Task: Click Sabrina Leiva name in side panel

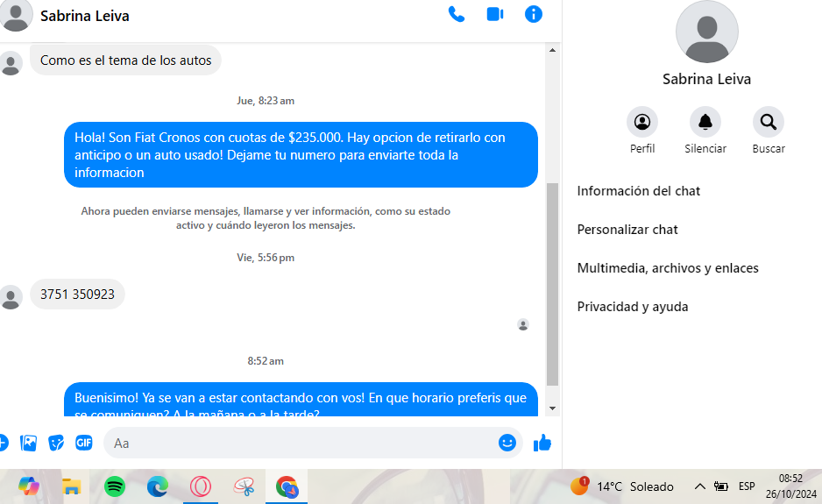Action: (706, 79)
